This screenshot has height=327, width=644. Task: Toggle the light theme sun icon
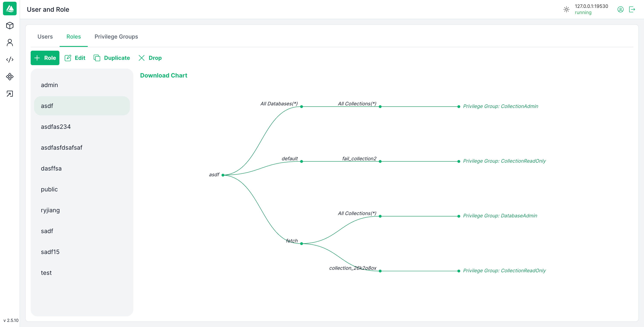tap(566, 10)
